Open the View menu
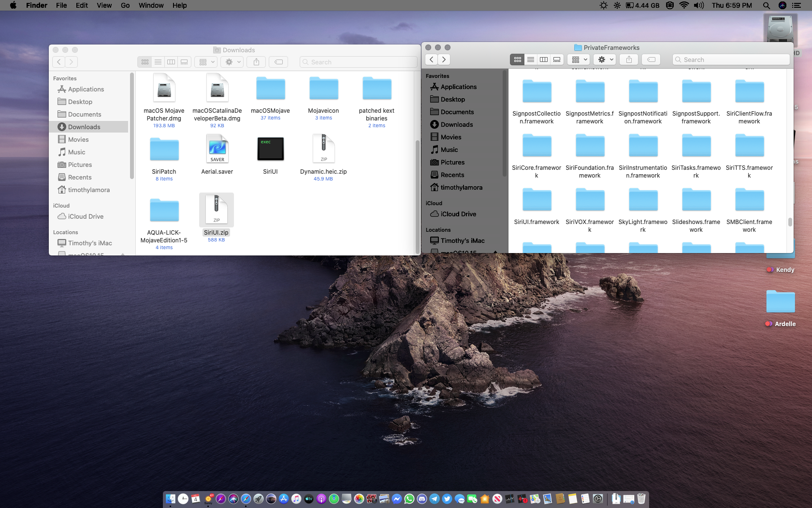The width and height of the screenshot is (812, 508). pos(104,5)
